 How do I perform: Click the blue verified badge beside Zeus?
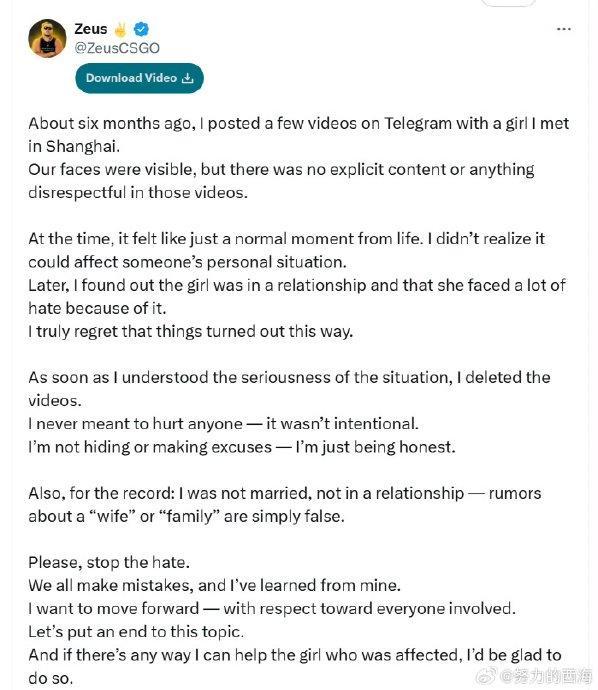141,29
